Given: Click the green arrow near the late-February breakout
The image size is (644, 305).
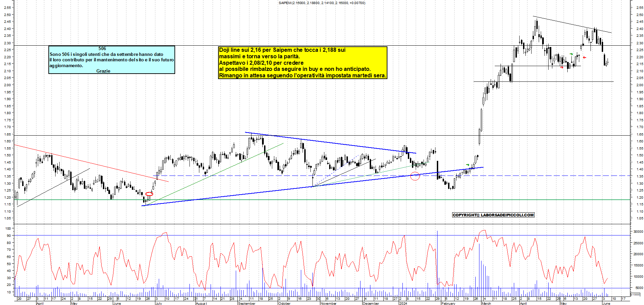Looking at the screenshot, I should click(x=467, y=165).
